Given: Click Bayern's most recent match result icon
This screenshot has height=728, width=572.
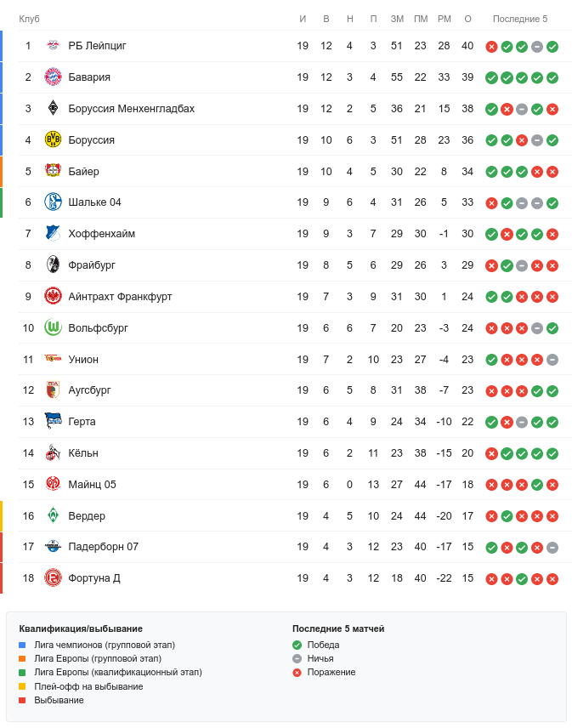Looking at the screenshot, I should (x=552, y=77).
